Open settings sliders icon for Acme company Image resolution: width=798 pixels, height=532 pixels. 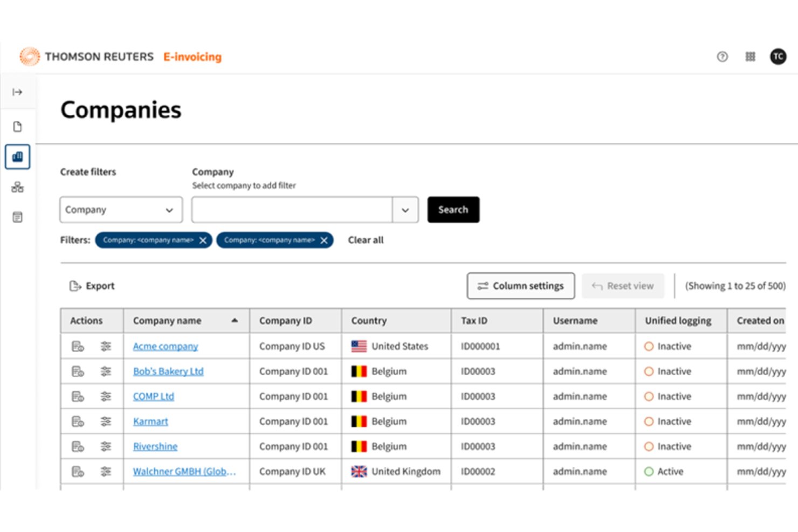tap(106, 346)
